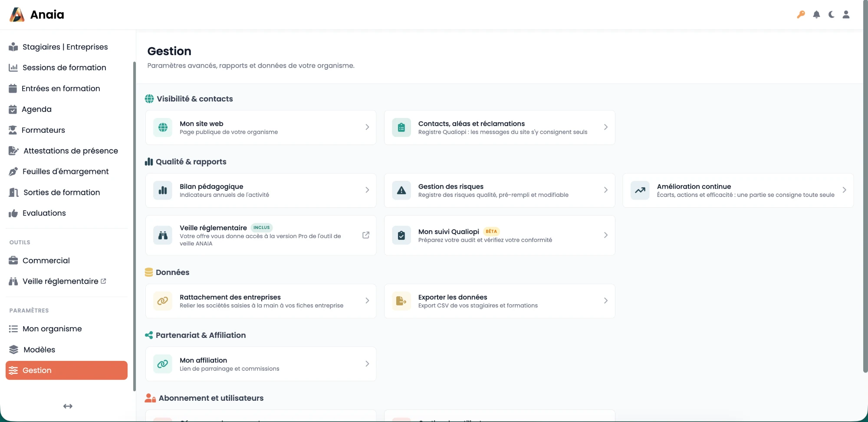Open Commercial tool in sidebar
The width and height of the screenshot is (868, 422).
click(x=46, y=261)
